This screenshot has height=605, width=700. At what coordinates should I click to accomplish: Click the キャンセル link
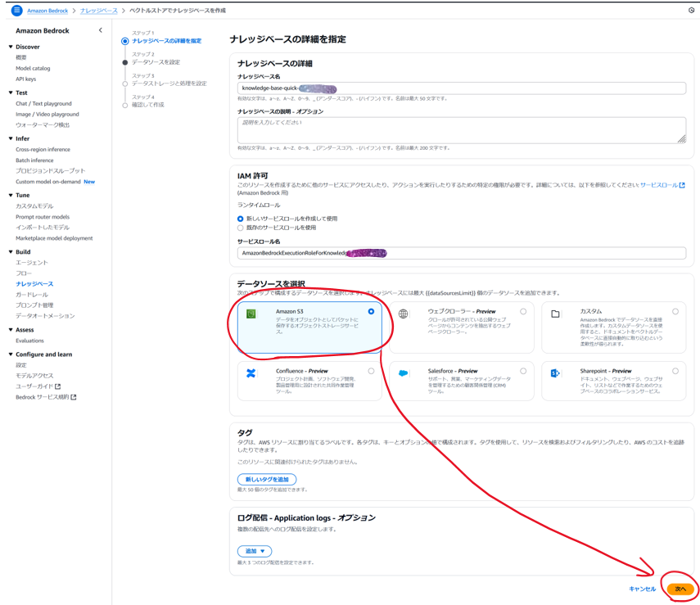pos(643,589)
